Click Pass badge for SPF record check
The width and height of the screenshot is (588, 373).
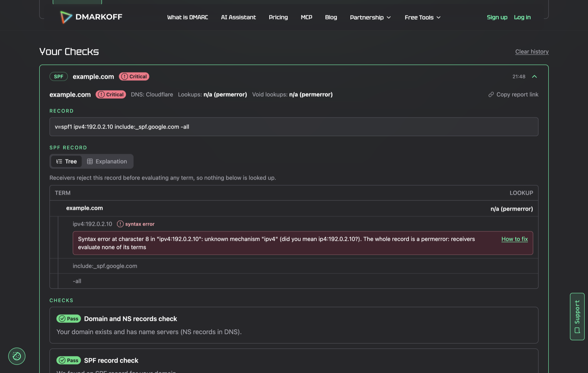69,360
